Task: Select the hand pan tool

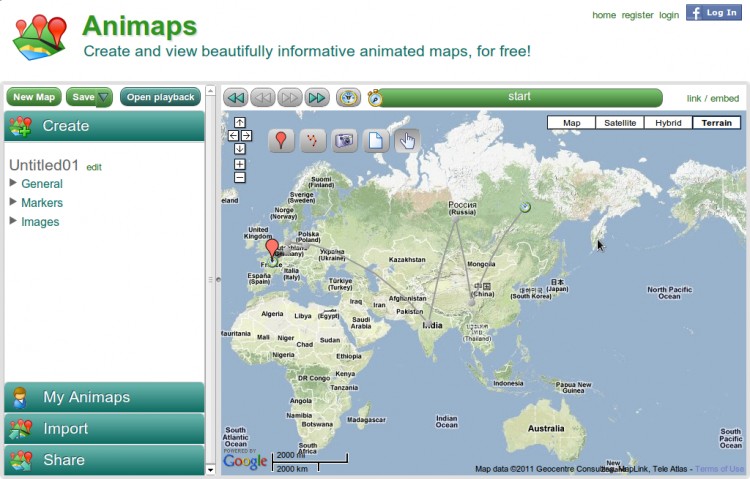Action: click(x=408, y=141)
